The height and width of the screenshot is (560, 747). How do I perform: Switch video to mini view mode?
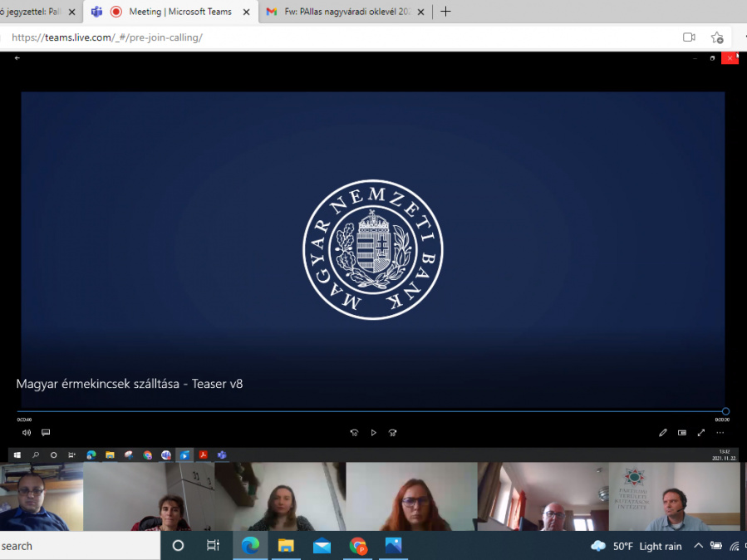(682, 432)
